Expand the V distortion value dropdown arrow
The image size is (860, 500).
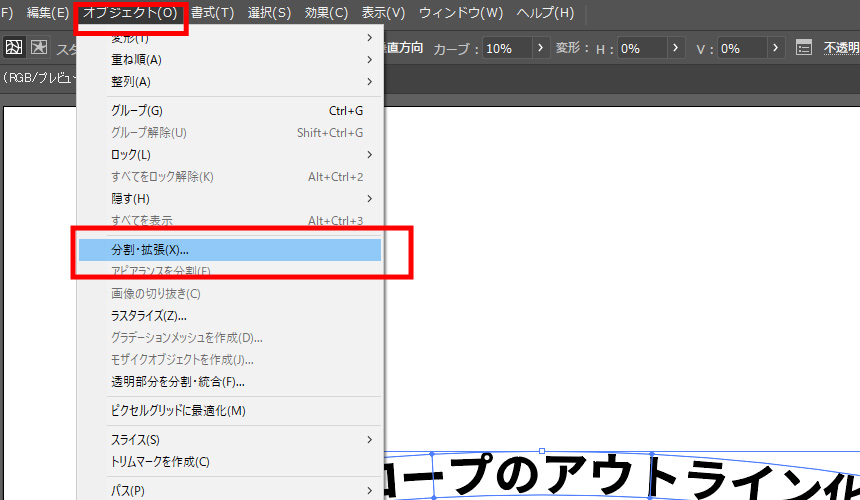777,48
